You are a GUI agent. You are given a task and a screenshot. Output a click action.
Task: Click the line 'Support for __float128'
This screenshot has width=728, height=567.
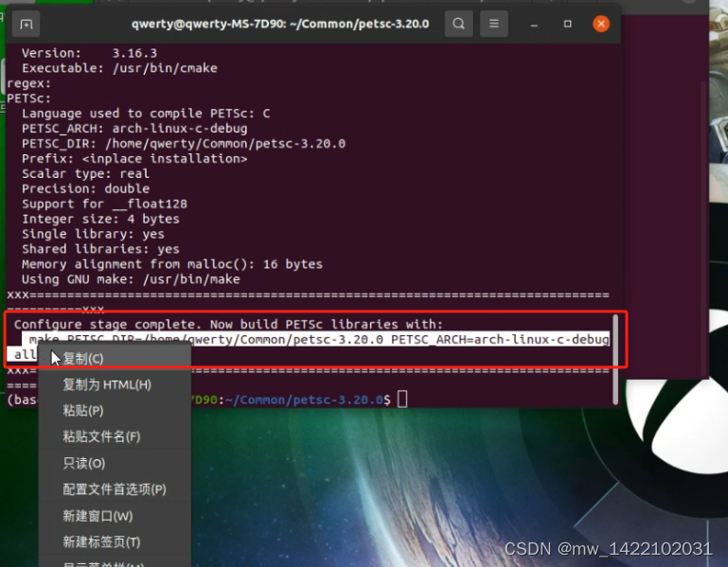[x=104, y=204]
